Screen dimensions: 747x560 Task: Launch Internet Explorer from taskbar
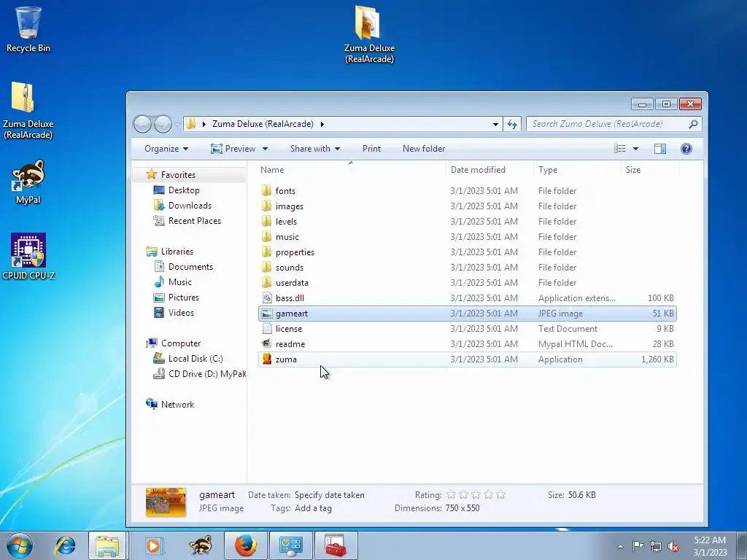pos(65,545)
